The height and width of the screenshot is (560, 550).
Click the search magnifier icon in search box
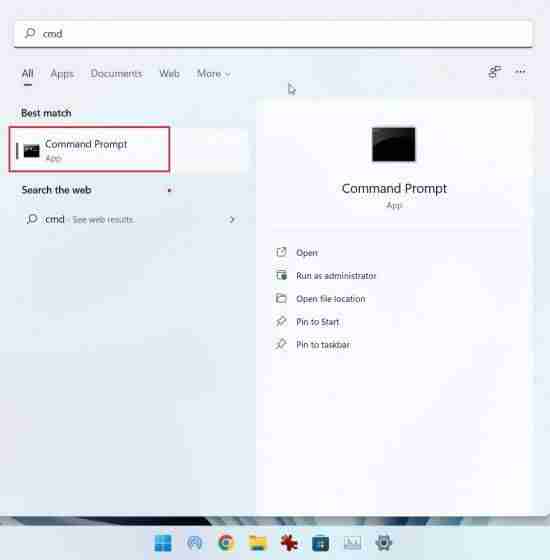(30, 33)
